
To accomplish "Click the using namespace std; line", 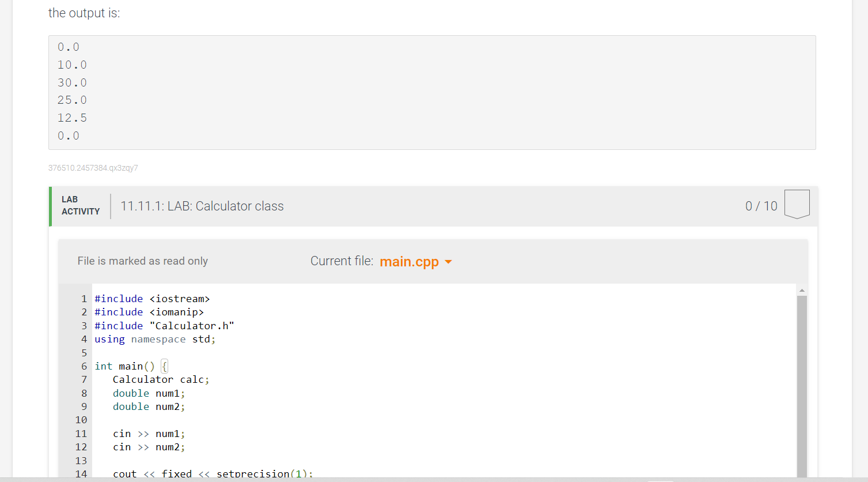I will click(x=154, y=339).
